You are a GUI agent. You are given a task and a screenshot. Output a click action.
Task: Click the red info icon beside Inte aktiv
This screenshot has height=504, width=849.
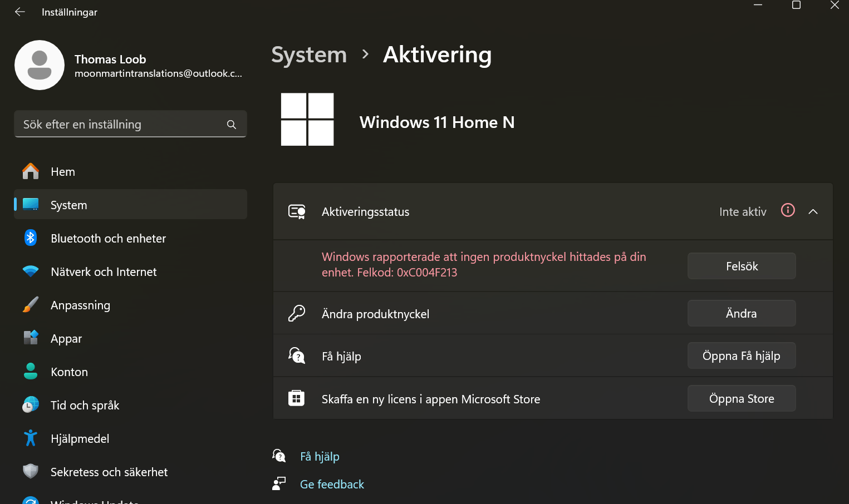point(788,210)
